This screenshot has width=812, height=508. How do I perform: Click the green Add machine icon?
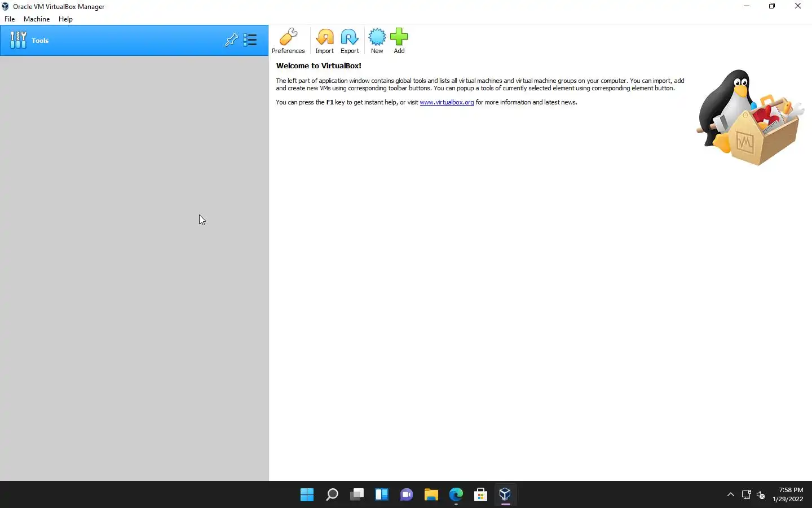(x=399, y=41)
